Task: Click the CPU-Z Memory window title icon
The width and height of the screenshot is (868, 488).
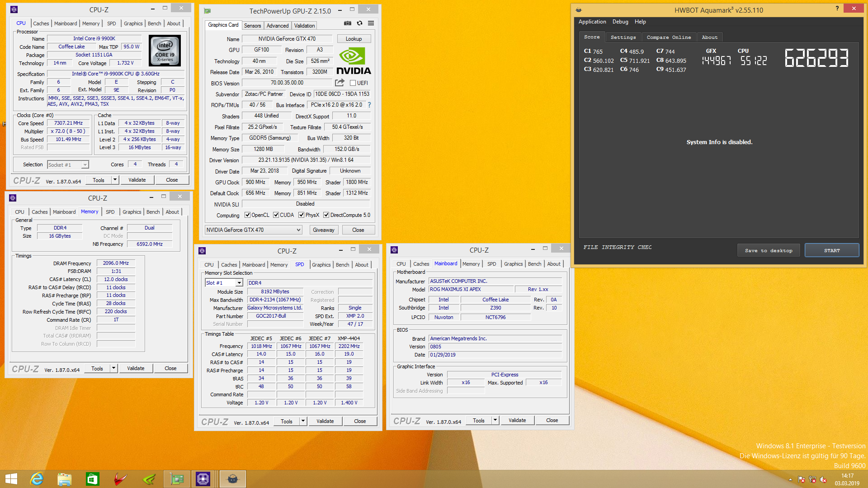Action: point(13,198)
